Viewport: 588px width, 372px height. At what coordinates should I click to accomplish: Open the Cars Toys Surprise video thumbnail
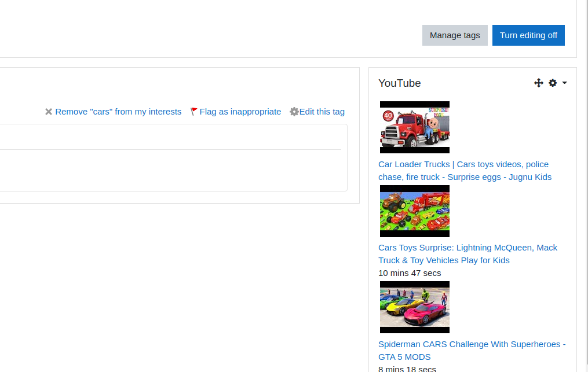[x=415, y=211]
